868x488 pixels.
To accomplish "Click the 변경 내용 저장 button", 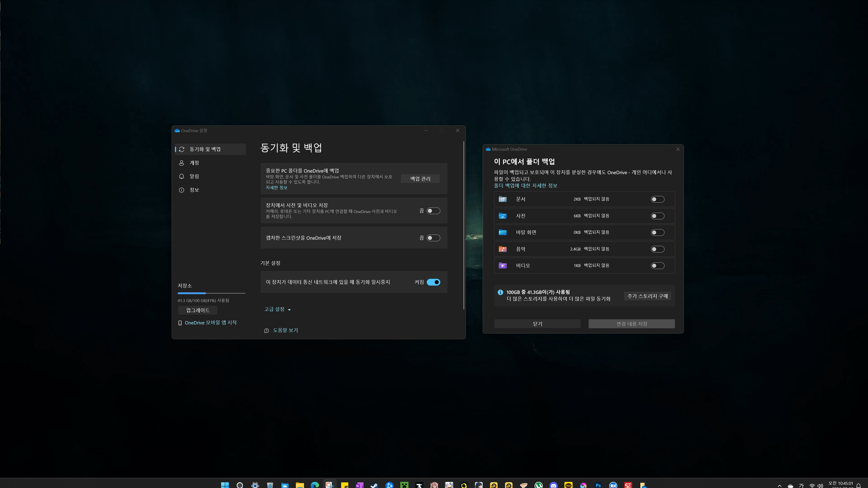I will [632, 324].
